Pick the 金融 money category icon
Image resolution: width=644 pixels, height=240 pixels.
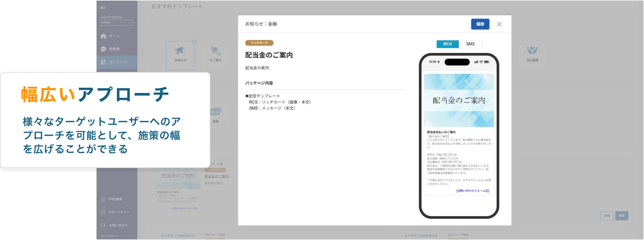click(x=215, y=112)
